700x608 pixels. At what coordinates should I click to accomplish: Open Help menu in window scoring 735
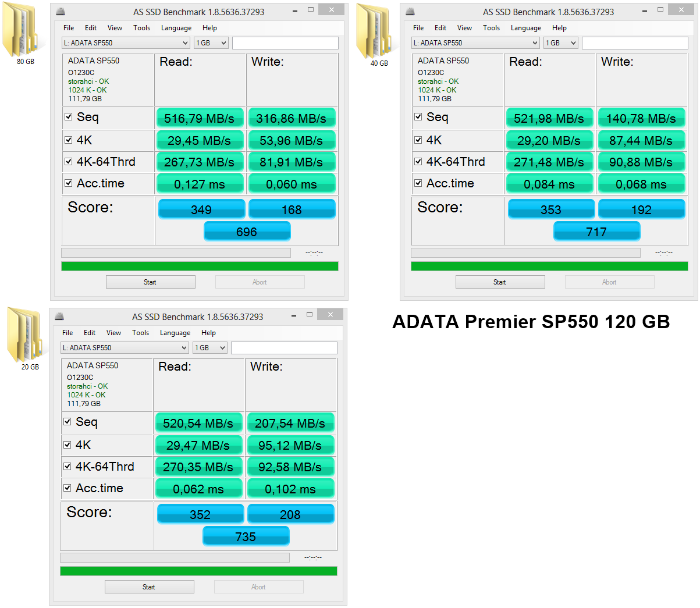208,333
